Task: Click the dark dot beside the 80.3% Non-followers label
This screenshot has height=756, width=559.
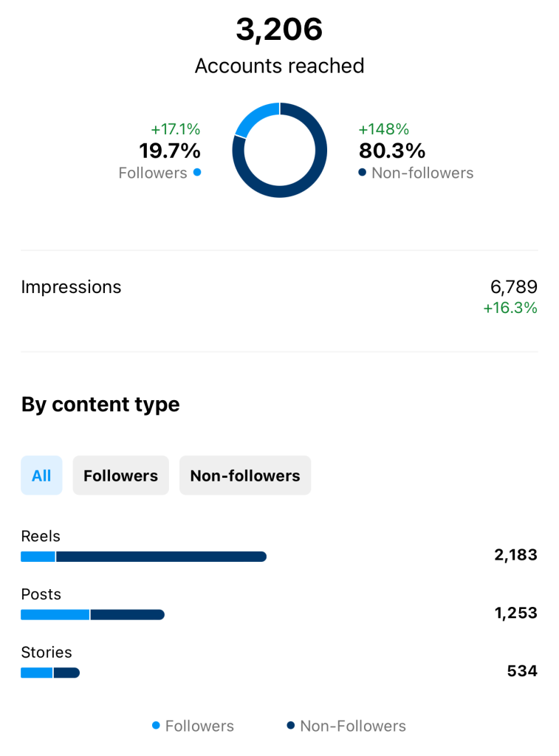Action: 362,173
